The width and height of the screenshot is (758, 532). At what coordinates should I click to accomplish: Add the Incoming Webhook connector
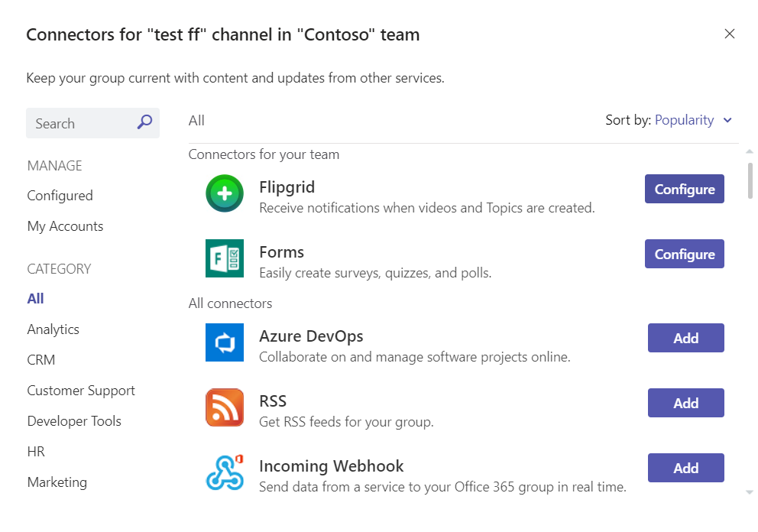[x=685, y=468]
